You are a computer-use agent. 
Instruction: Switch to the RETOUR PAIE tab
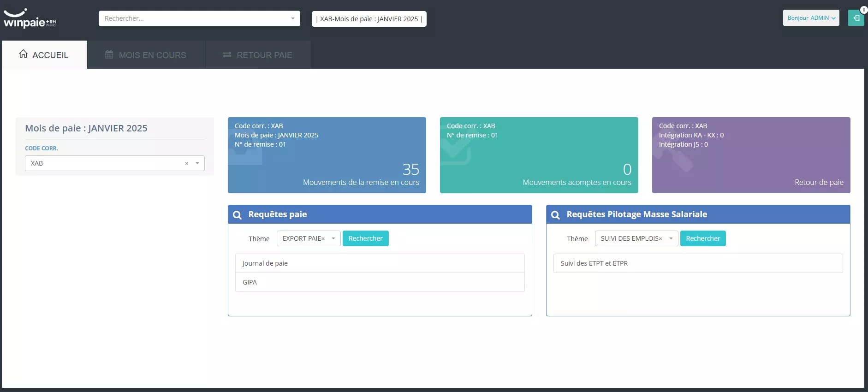click(258, 55)
